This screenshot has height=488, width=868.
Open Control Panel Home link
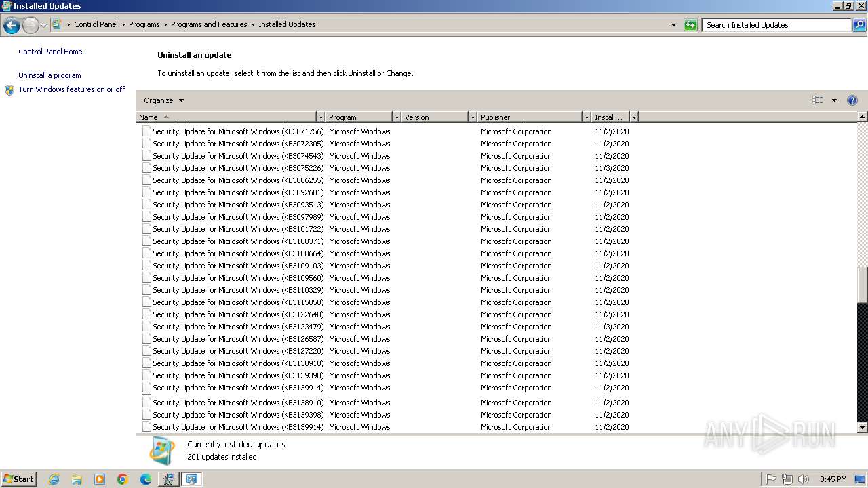[x=50, y=52]
